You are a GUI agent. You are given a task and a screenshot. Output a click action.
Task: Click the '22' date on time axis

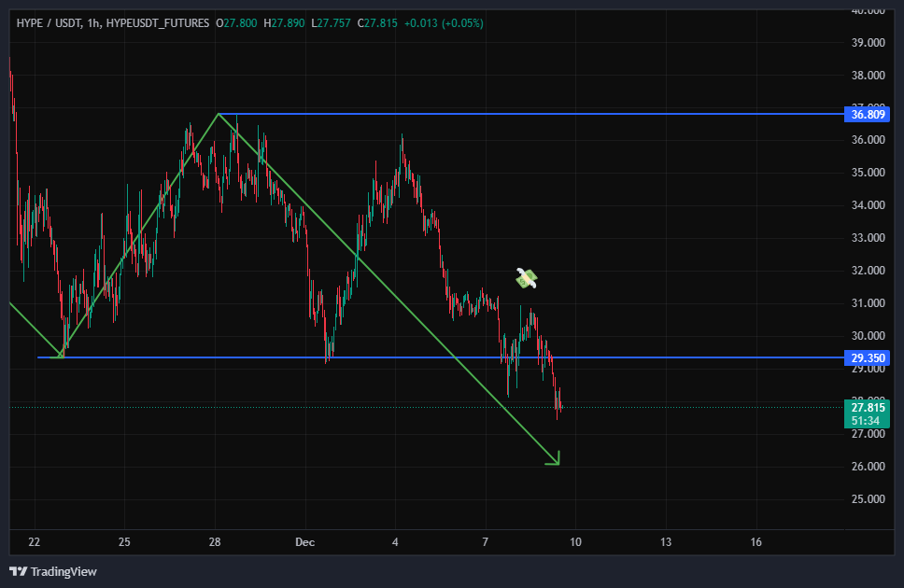click(35, 541)
